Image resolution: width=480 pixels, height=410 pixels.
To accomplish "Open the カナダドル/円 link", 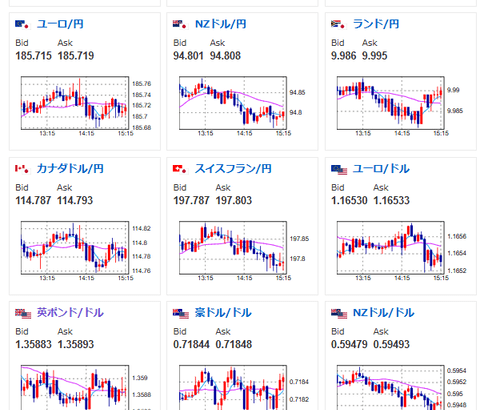I will [70, 169].
